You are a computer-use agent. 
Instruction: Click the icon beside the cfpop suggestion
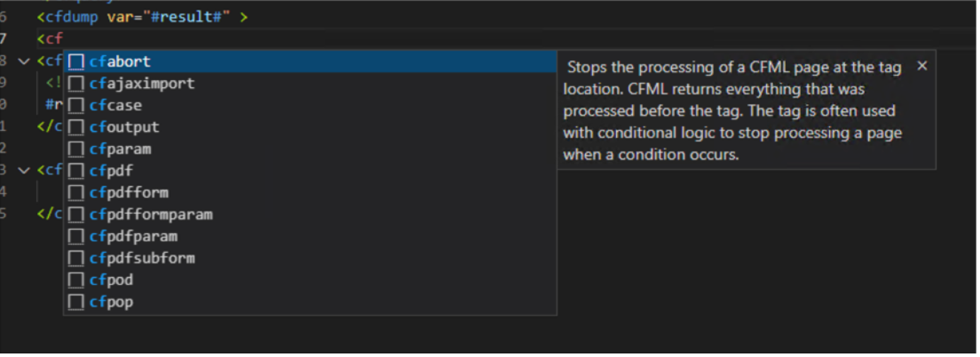tap(76, 302)
